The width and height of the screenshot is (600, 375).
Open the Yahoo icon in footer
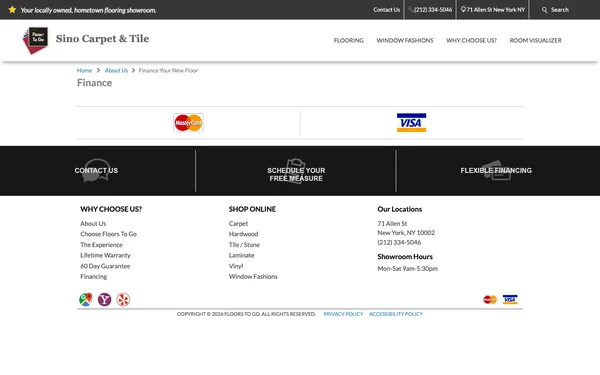pyautogui.click(x=104, y=299)
